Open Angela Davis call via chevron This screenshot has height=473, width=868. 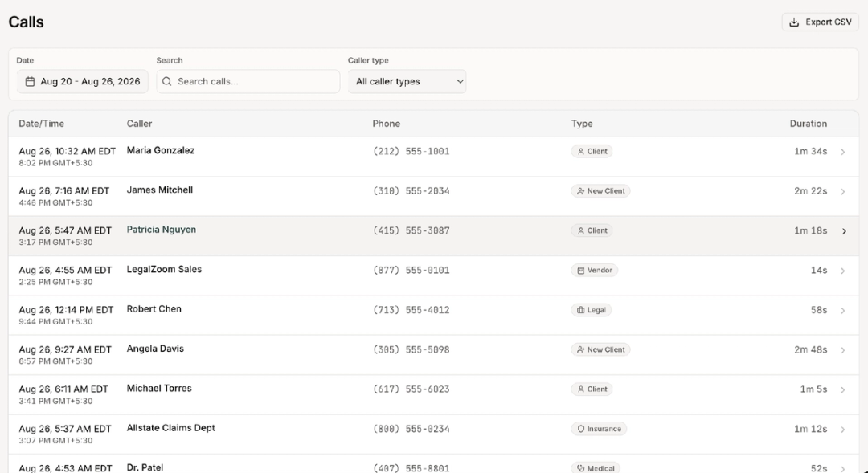(x=843, y=350)
